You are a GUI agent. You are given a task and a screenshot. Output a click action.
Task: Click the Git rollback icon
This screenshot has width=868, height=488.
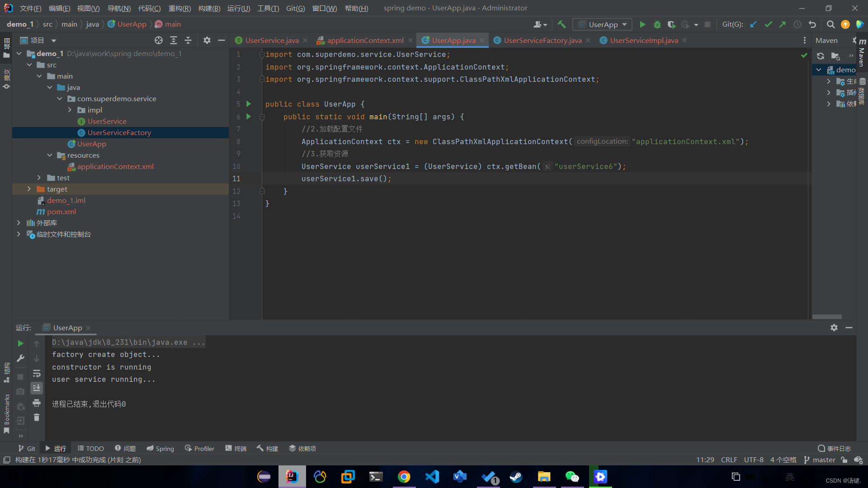[x=812, y=24]
